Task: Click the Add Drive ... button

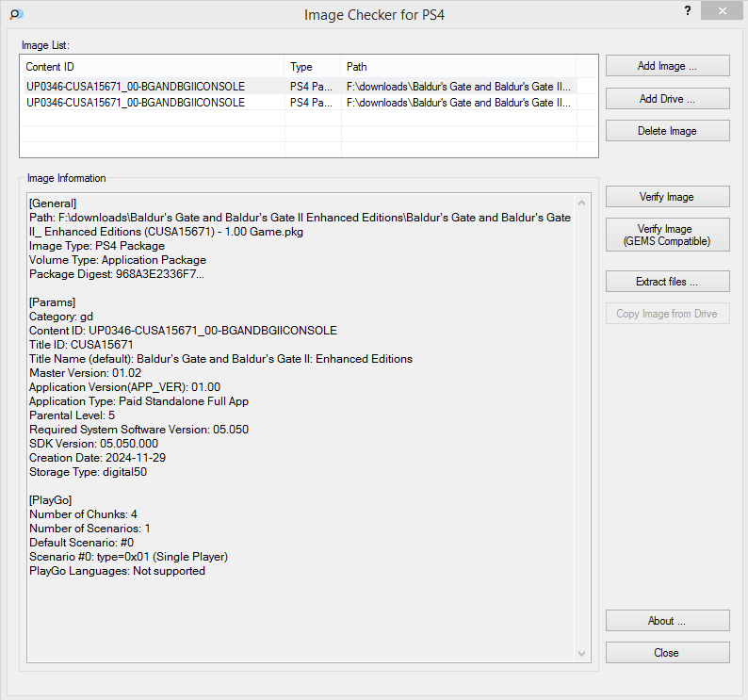Action: (667, 99)
